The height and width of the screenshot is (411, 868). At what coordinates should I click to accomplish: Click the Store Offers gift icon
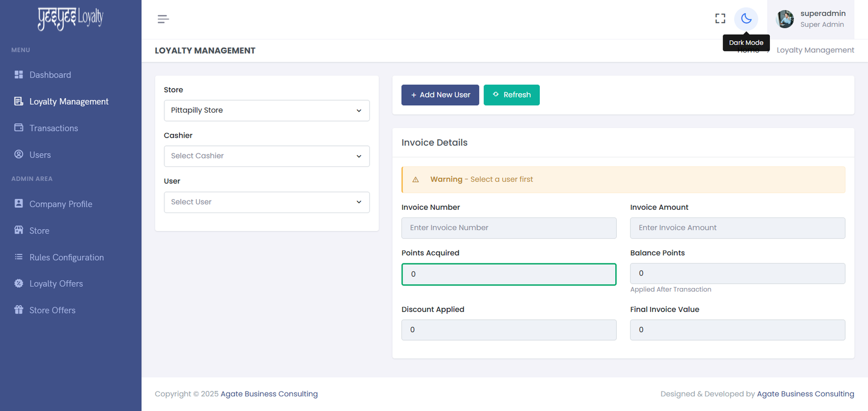[19, 310]
